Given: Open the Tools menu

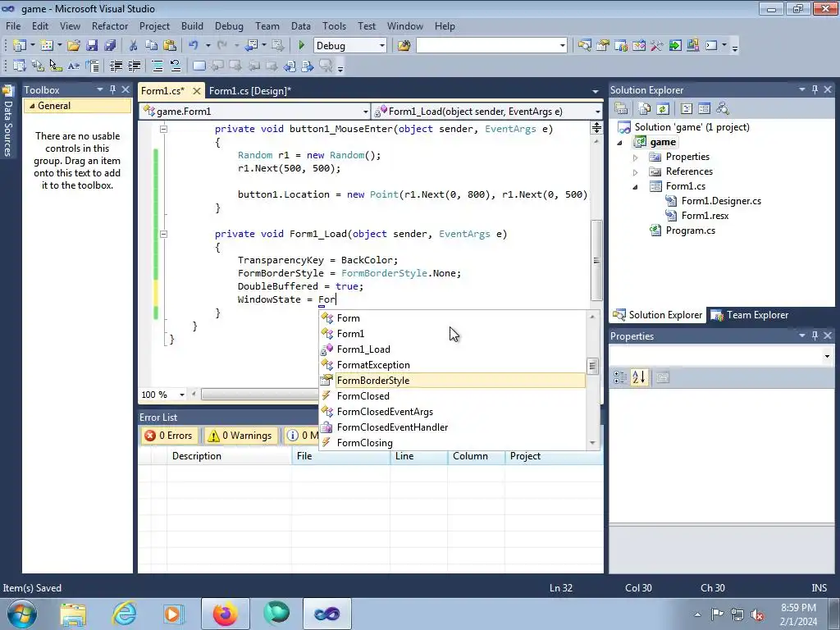Looking at the screenshot, I should 335,25.
